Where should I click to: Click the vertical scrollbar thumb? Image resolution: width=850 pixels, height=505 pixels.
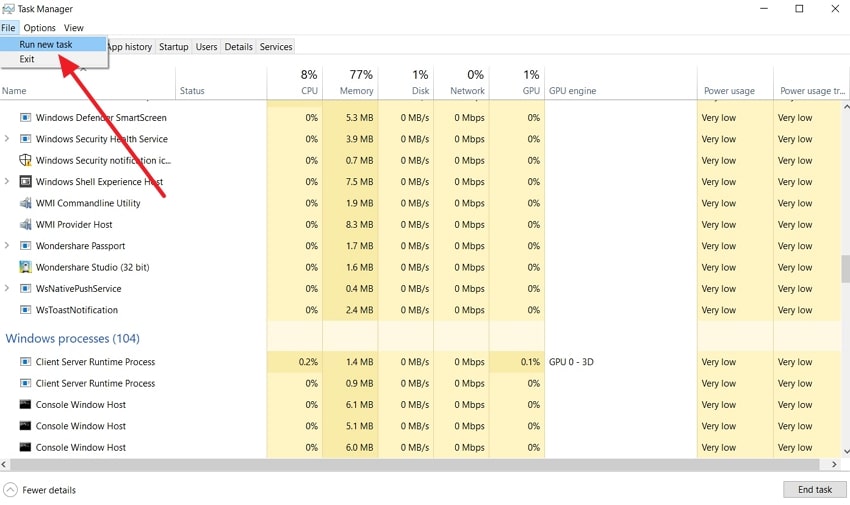[x=844, y=269]
